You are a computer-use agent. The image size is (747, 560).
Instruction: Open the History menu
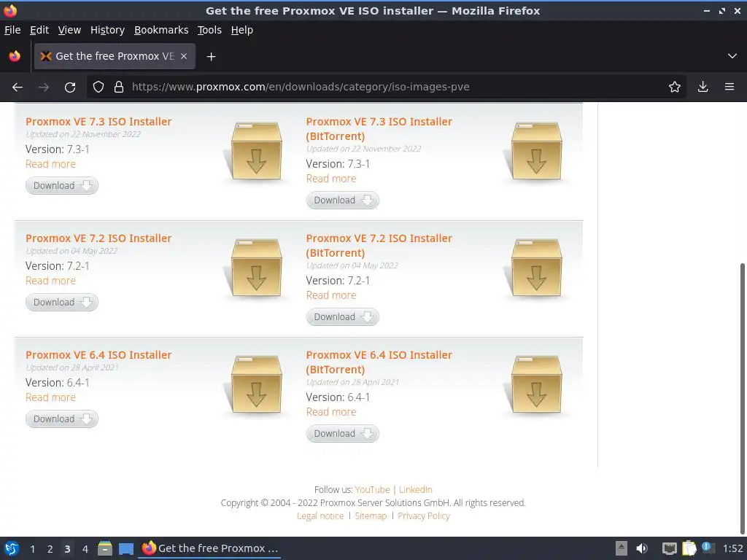click(x=107, y=30)
